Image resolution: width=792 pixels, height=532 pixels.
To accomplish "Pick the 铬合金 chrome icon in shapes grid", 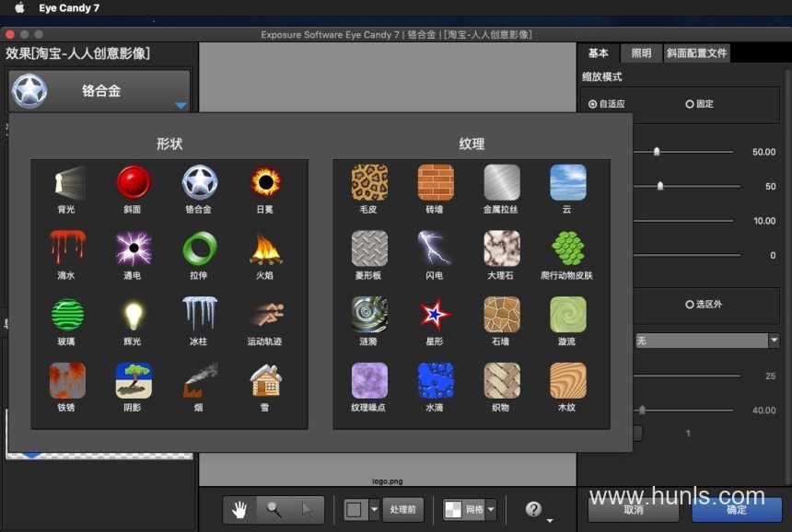I will 200,183.
